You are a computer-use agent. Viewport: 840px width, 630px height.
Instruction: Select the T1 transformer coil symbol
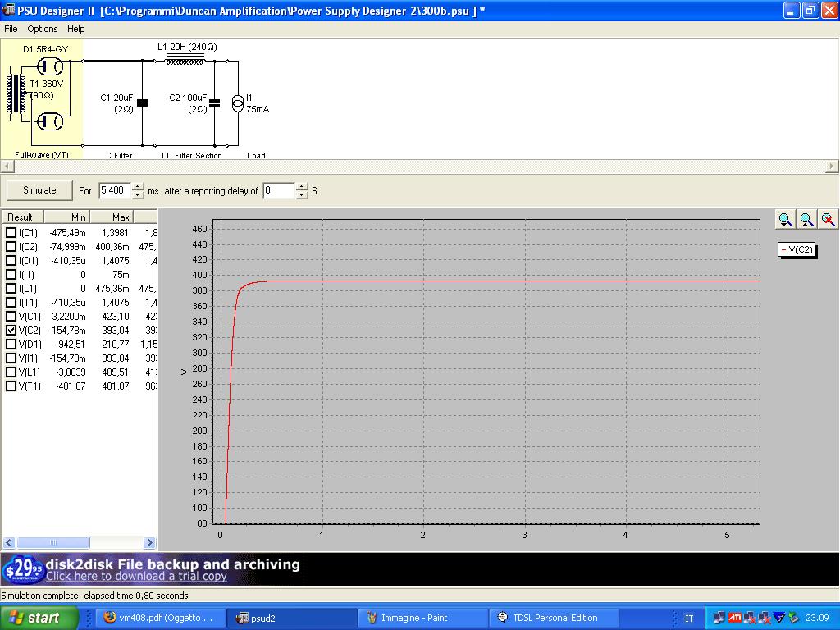(x=16, y=94)
